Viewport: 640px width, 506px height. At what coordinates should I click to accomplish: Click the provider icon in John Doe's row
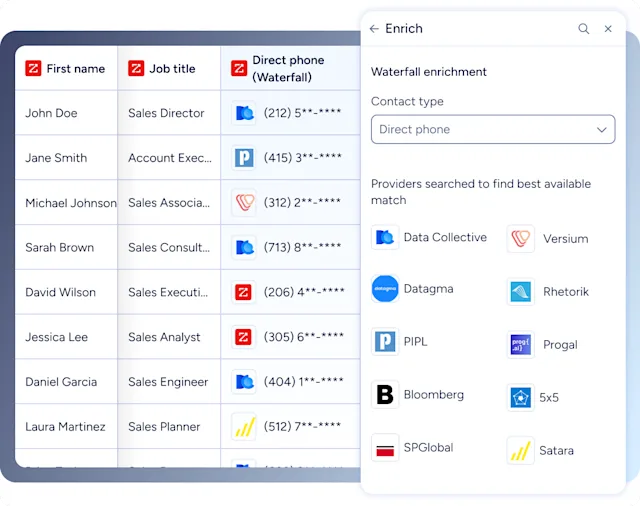[244, 113]
